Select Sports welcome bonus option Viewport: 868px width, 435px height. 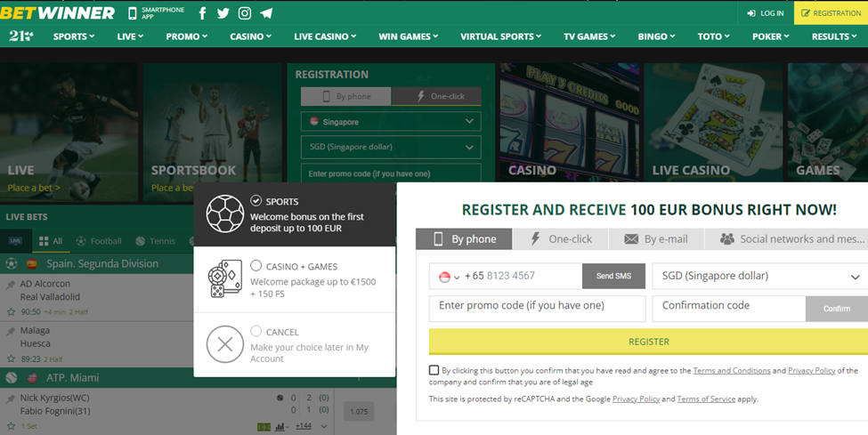point(256,200)
